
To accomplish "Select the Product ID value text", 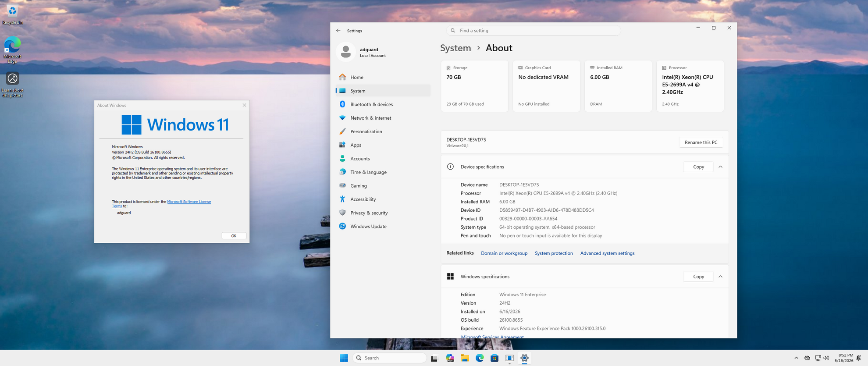I will pos(528,219).
